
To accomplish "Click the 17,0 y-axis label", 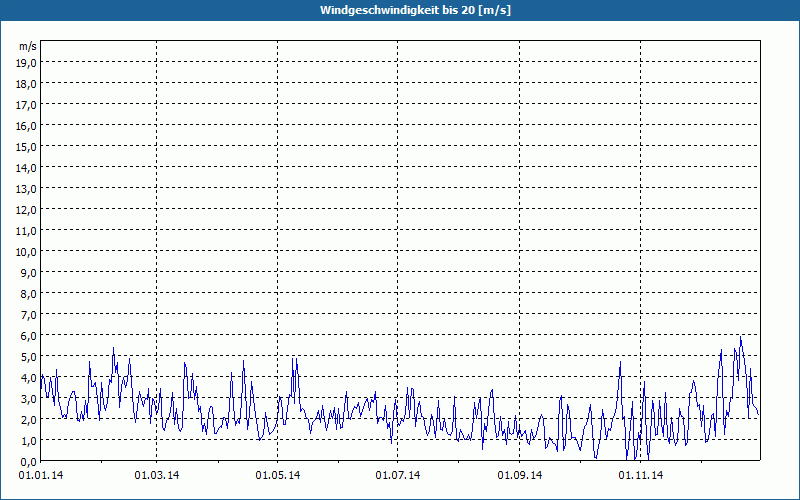I will pos(27,105).
